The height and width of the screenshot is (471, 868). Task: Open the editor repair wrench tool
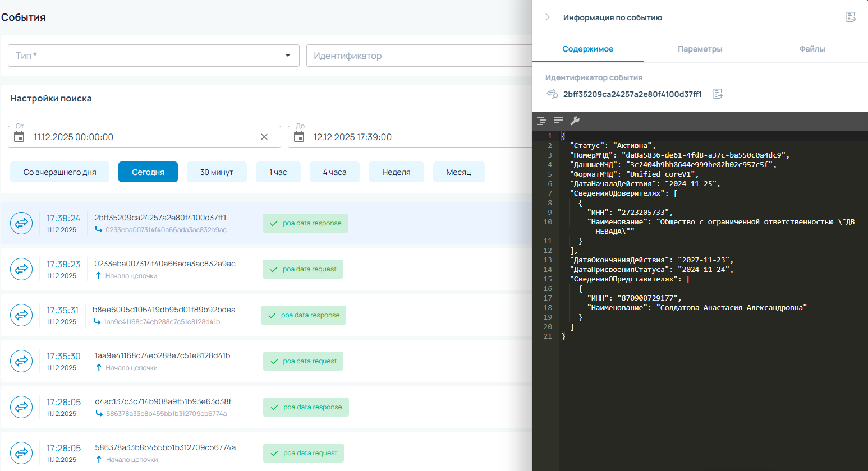575,121
